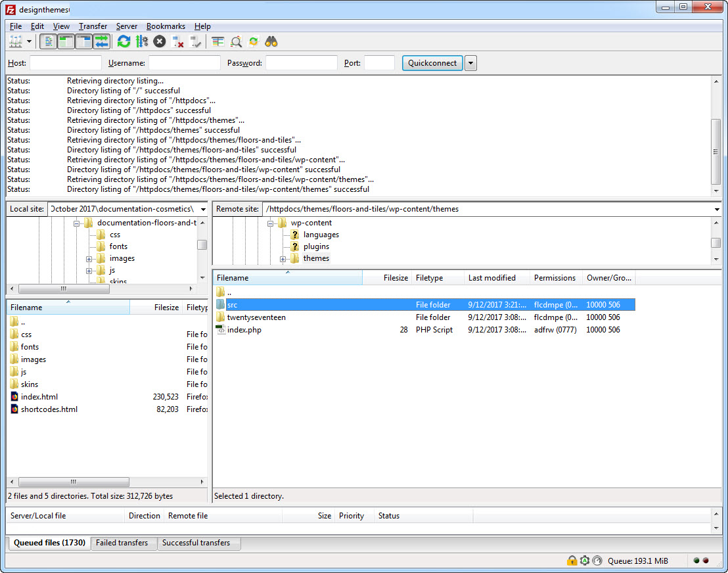Viewport: 728px width, 573px height.
Task: Click the process queue toolbar icon
Action: point(141,41)
